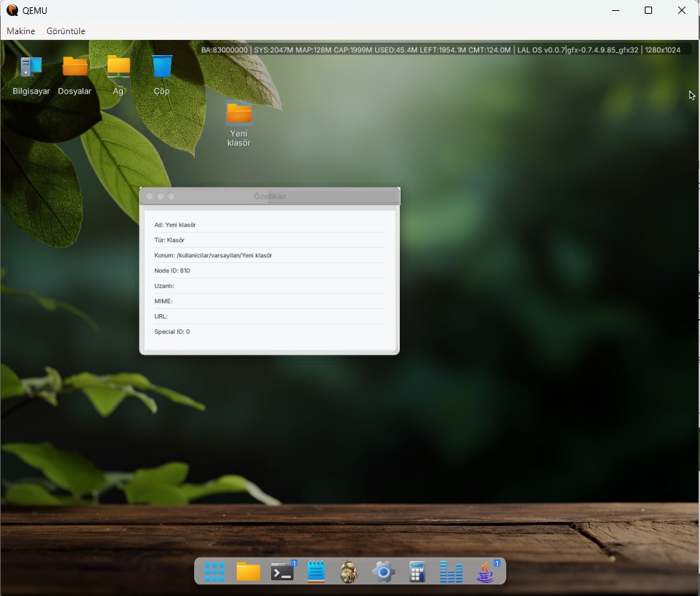This screenshot has width=700, height=596.
Task: Select the Yeni klasör folder on desktop
Action: click(x=239, y=125)
